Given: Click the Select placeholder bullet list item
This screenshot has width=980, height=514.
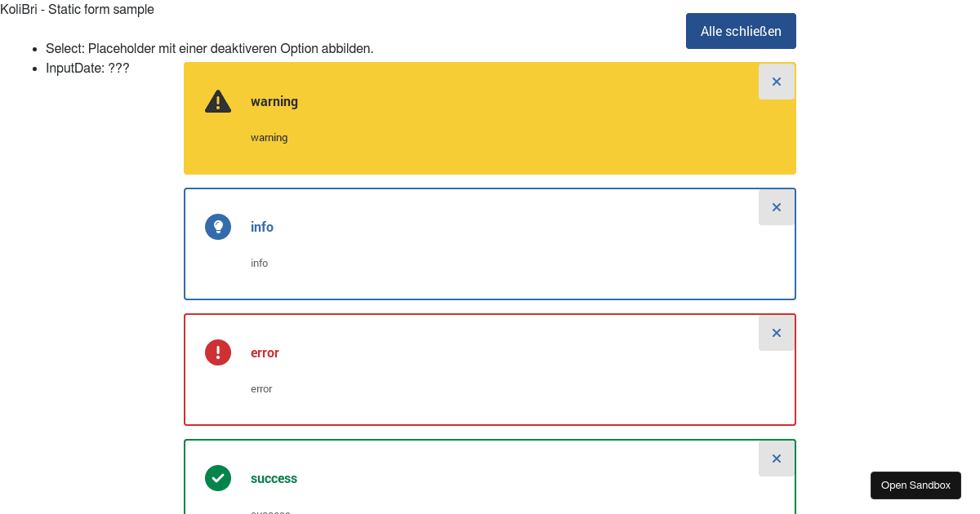Looking at the screenshot, I should 210,48.
